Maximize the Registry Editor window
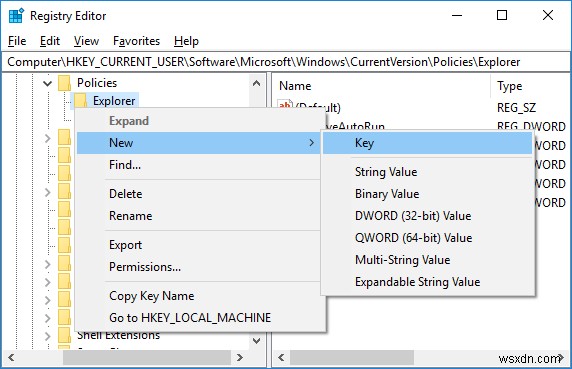The width and height of the screenshot is (572, 369). click(x=502, y=15)
